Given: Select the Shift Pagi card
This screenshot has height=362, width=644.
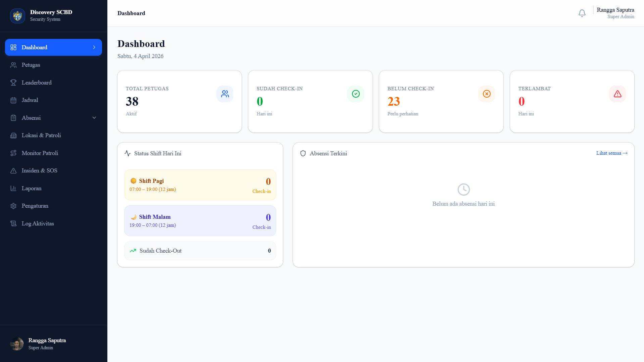Looking at the screenshot, I should (x=200, y=185).
